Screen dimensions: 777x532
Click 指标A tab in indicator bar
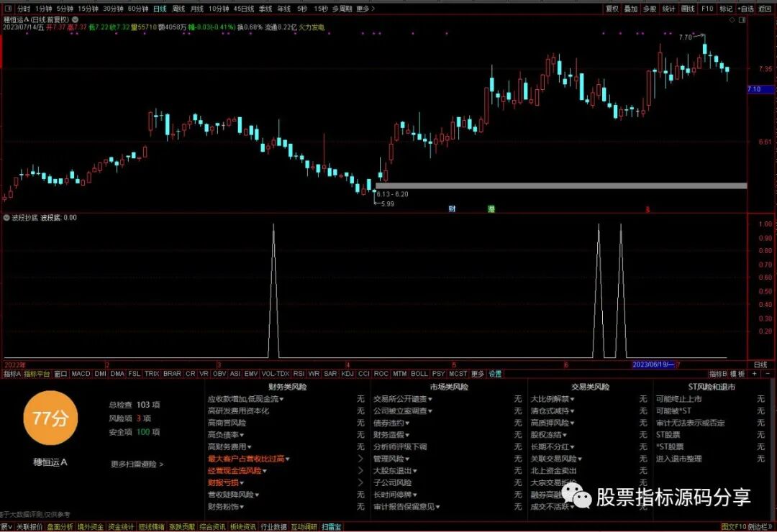coord(12,374)
